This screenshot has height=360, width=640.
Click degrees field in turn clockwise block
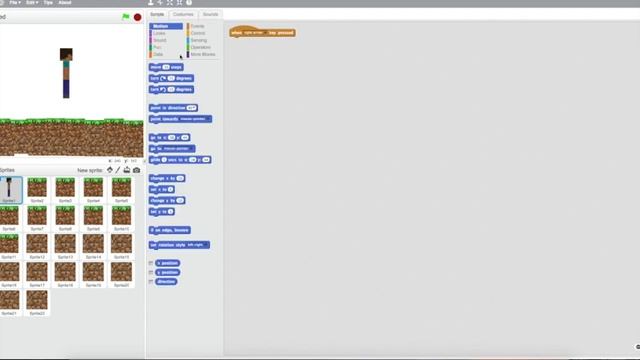tap(171, 78)
